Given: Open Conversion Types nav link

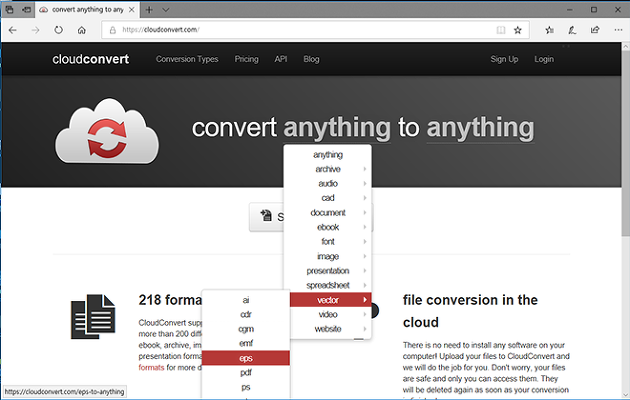Looking at the screenshot, I should click(187, 59).
